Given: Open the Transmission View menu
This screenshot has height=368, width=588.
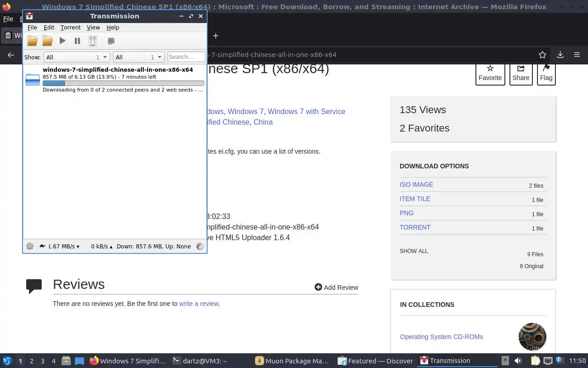Looking at the screenshot, I should 93,28.
